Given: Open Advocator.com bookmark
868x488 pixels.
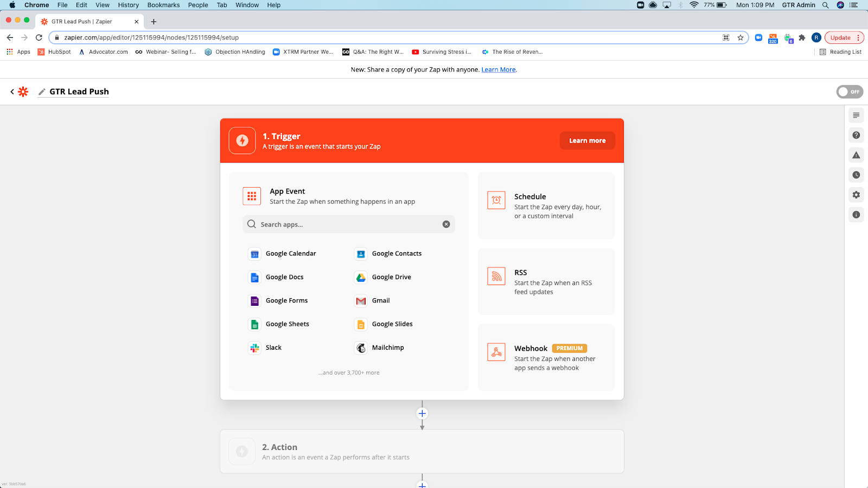Looking at the screenshot, I should click(x=103, y=52).
